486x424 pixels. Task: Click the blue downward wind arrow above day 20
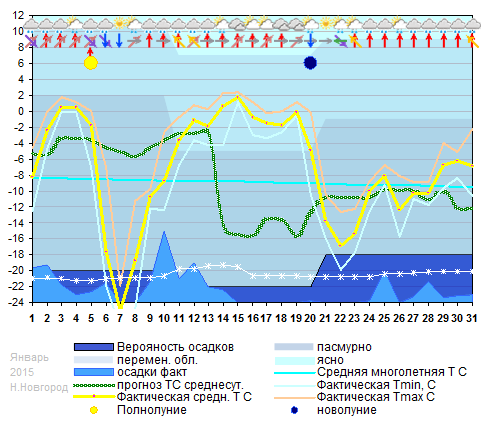pyautogui.click(x=310, y=40)
